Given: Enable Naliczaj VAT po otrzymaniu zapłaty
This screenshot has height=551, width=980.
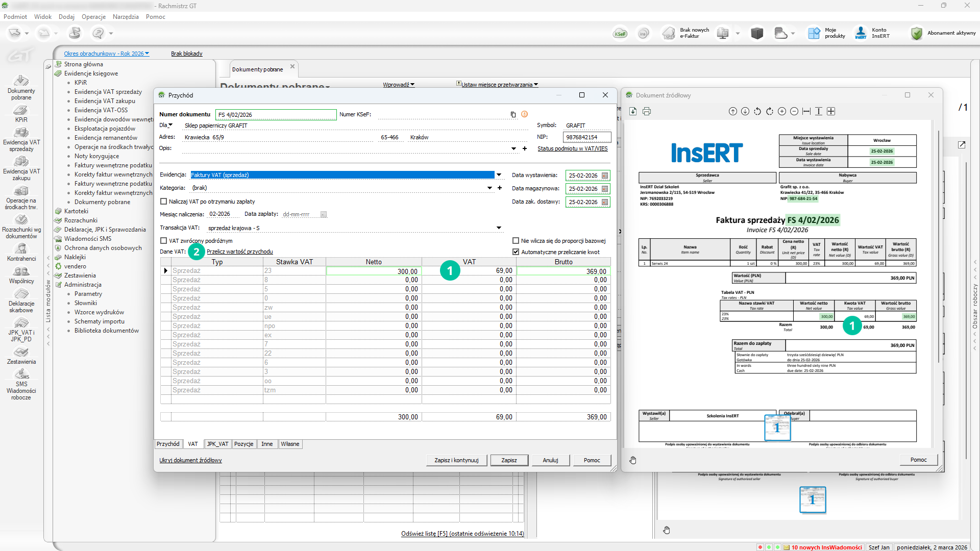Looking at the screenshot, I should tap(164, 202).
